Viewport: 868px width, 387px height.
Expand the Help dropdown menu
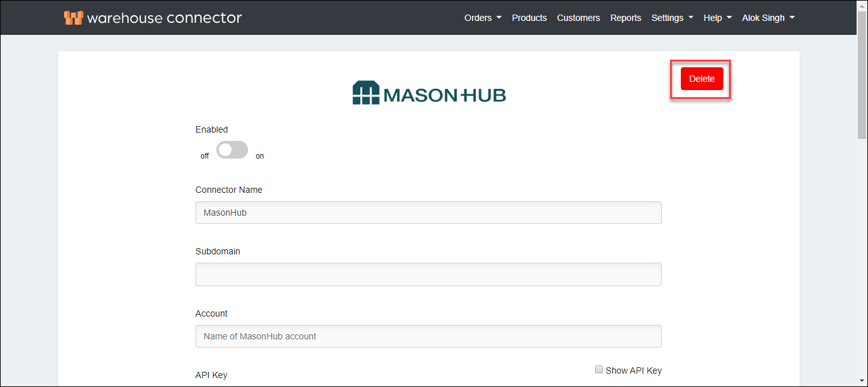click(x=717, y=18)
